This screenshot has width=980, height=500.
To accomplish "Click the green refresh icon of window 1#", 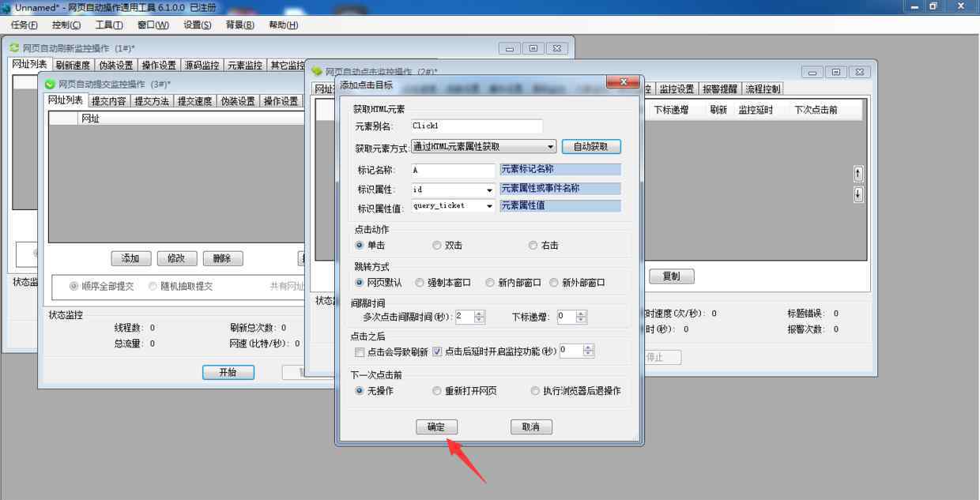I will 14,48.
